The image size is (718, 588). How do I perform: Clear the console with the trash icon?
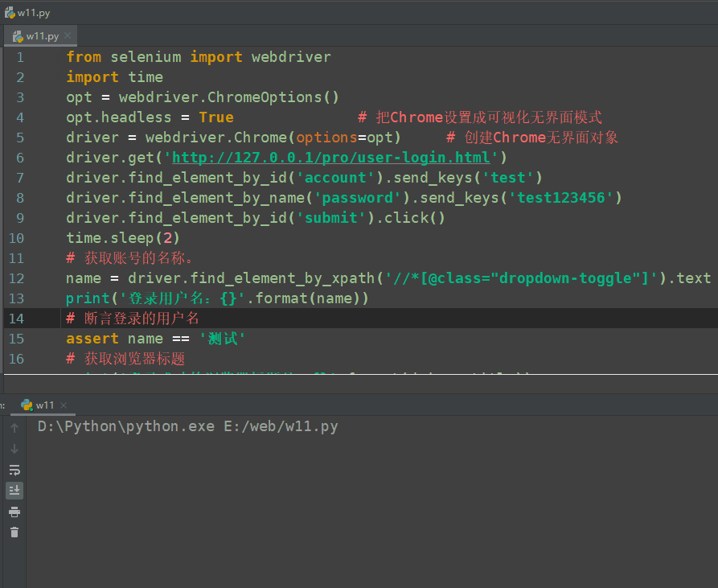(14, 532)
